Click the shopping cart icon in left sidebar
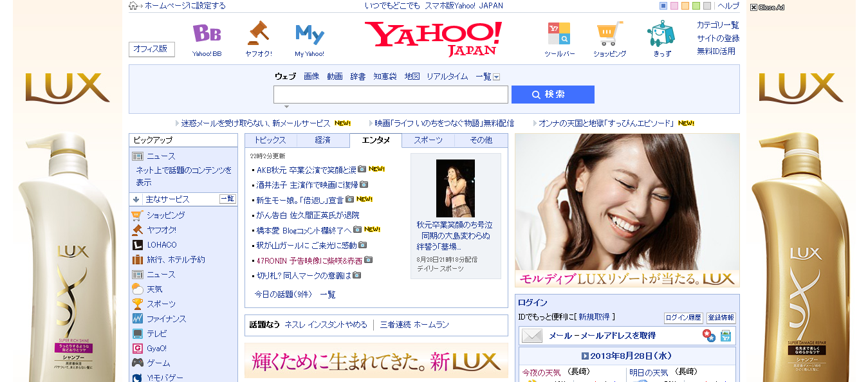This screenshot has height=382, width=868. tap(137, 215)
